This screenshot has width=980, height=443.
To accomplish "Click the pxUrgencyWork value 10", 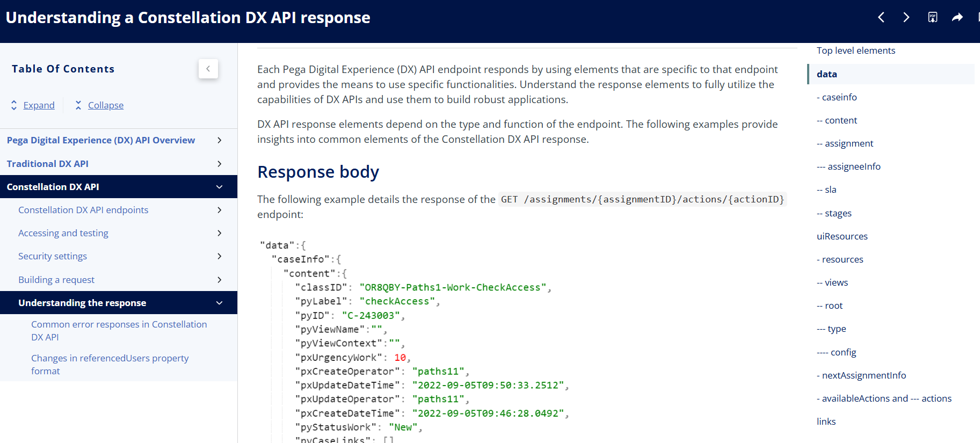I will 400,357.
